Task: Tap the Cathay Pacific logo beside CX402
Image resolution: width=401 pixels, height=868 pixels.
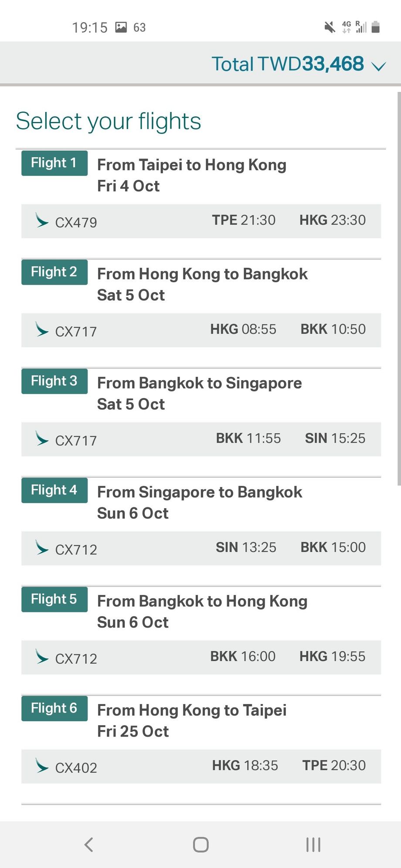Action: coord(41,766)
